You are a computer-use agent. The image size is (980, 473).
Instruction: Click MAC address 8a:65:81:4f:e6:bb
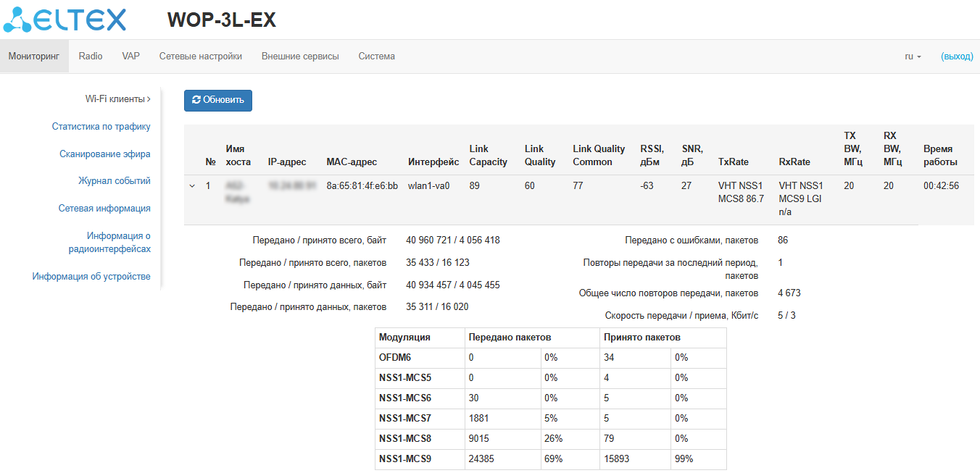[362, 186]
